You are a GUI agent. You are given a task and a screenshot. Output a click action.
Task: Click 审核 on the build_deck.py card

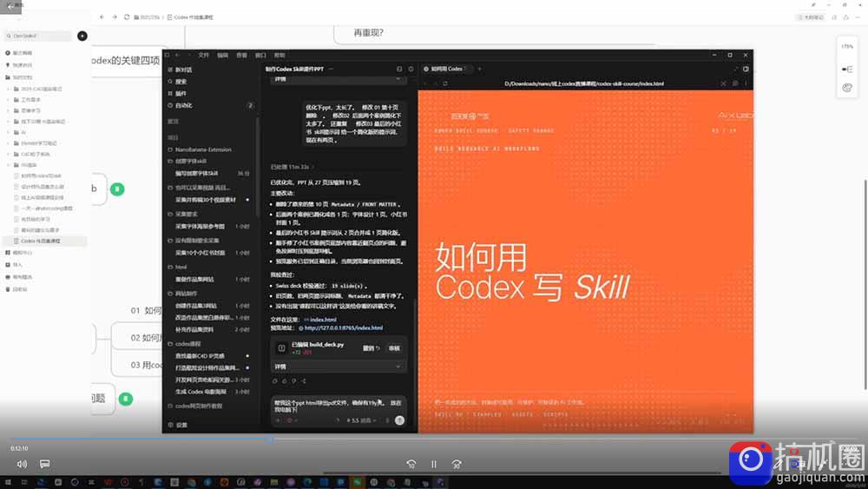(394, 348)
